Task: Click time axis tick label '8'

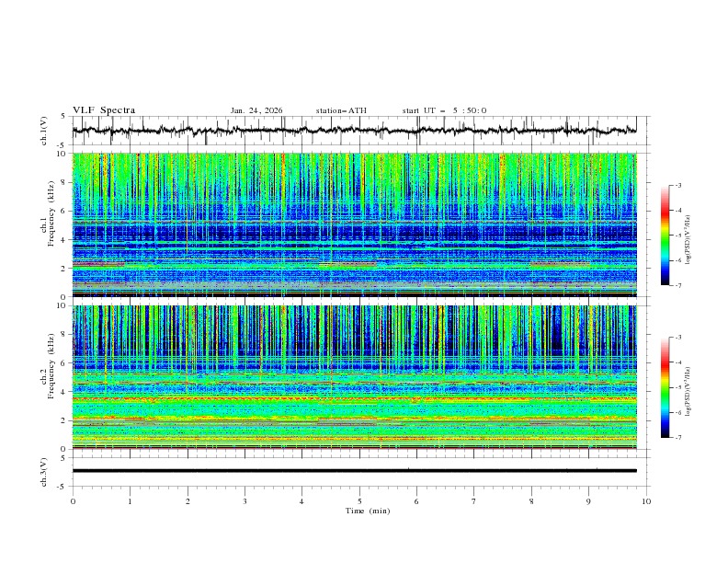Action: coord(531,501)
